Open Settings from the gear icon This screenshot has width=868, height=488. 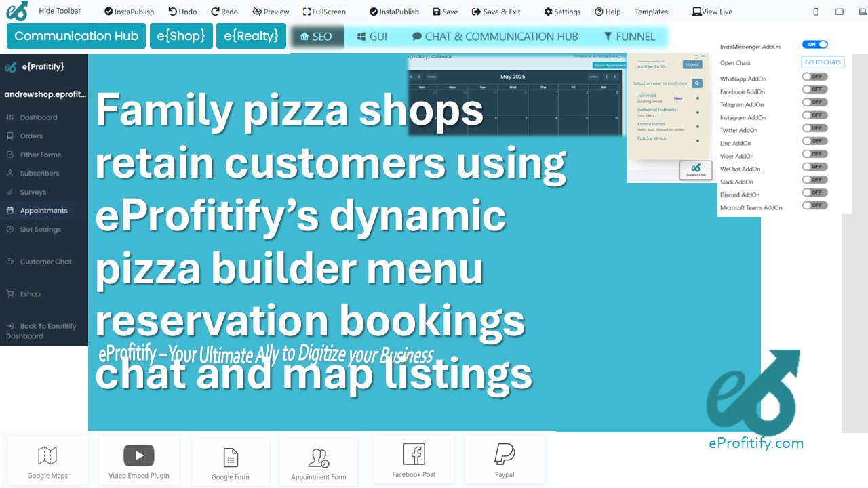(x=562, y=12)
